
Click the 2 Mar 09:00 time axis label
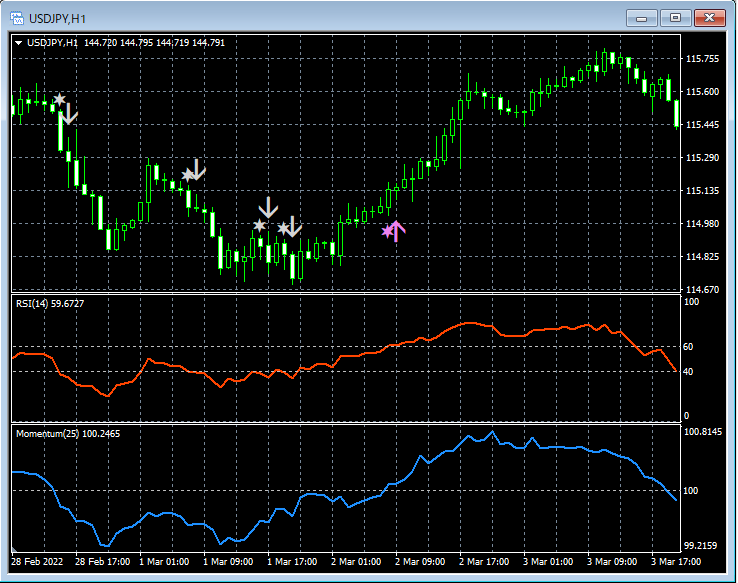pyautogui.click(x=418, y=561)
